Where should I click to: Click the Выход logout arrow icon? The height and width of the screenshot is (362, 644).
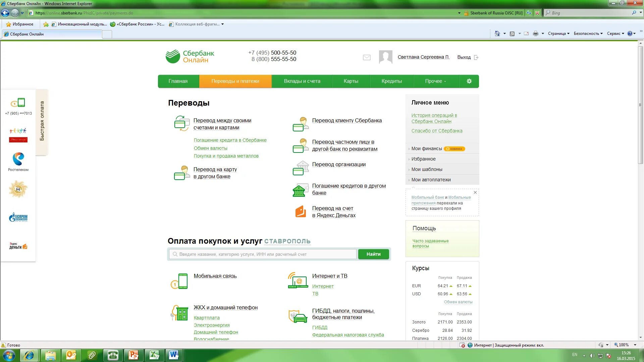point(476,58)
